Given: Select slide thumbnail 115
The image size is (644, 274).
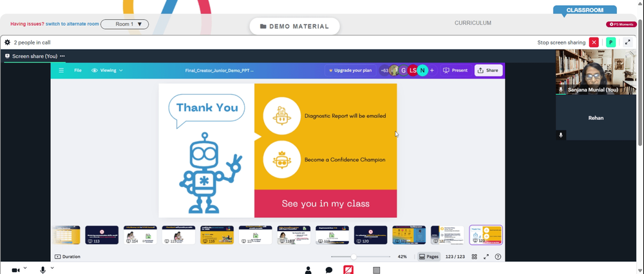Looking at the screenshot, I should [x=178, y=235].
